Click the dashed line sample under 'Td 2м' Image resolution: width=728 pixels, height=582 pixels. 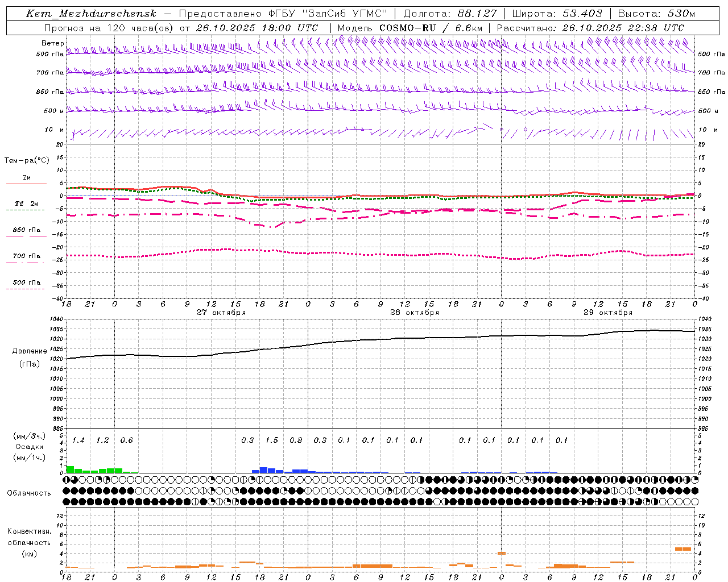click(25, 210)
